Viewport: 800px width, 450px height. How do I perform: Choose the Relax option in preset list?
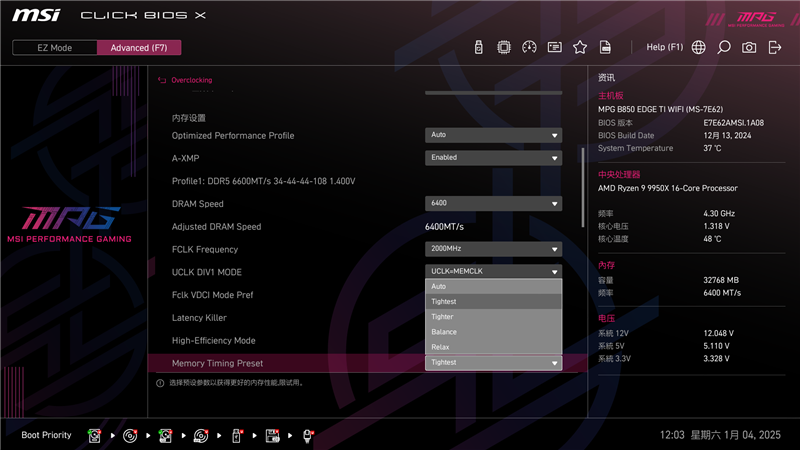[494, 347]
